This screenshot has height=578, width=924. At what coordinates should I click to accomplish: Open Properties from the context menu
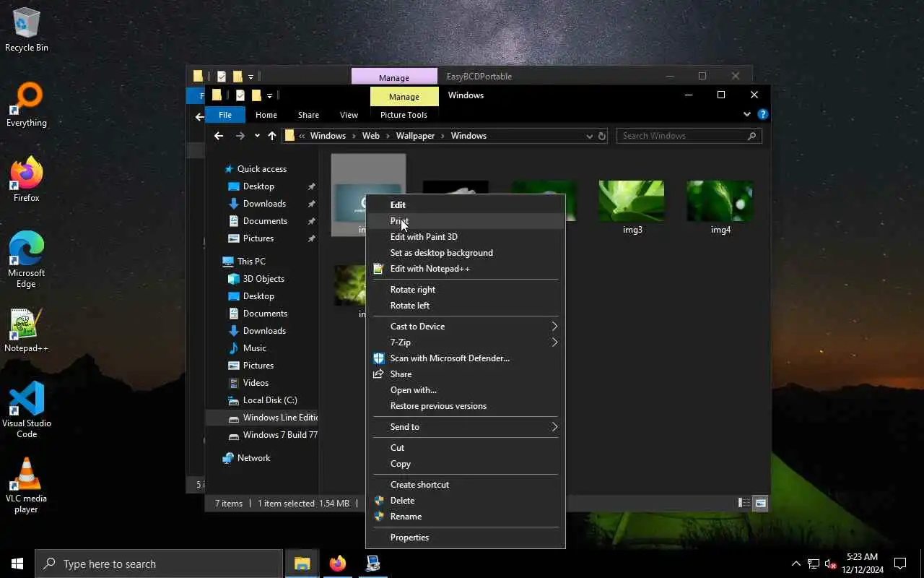[466, 538]
